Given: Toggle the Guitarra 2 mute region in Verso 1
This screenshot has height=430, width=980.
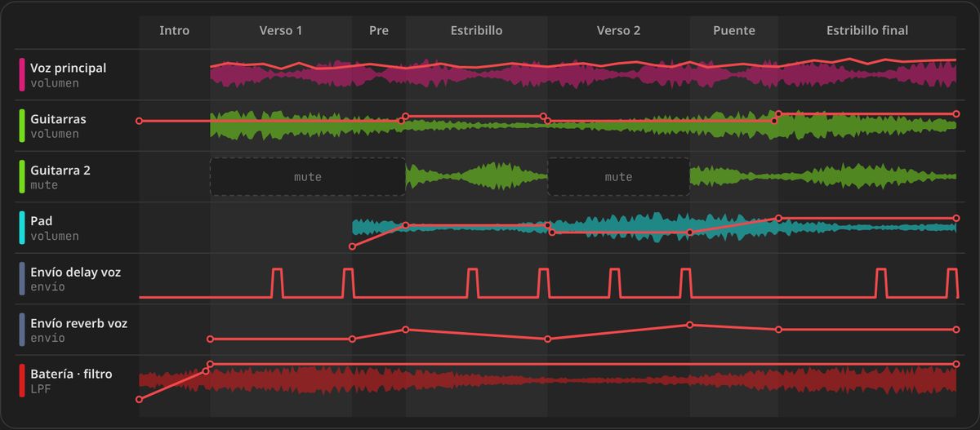Looking at the screenshot, I should pos(308,176).
